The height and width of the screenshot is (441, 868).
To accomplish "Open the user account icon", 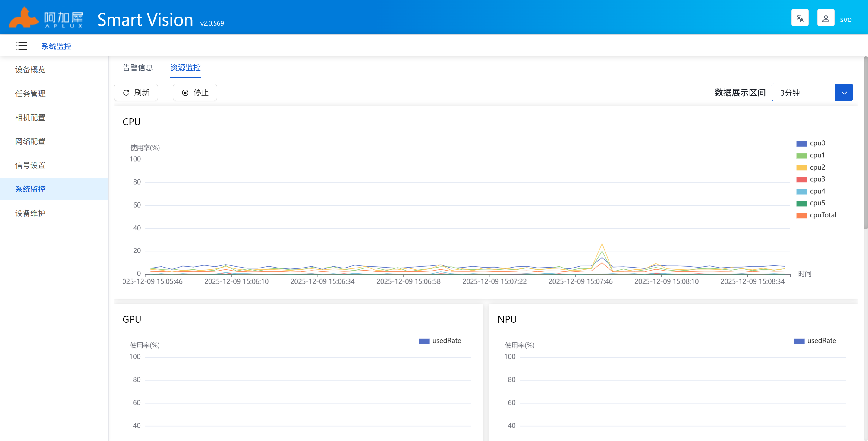I will point(825,18).
